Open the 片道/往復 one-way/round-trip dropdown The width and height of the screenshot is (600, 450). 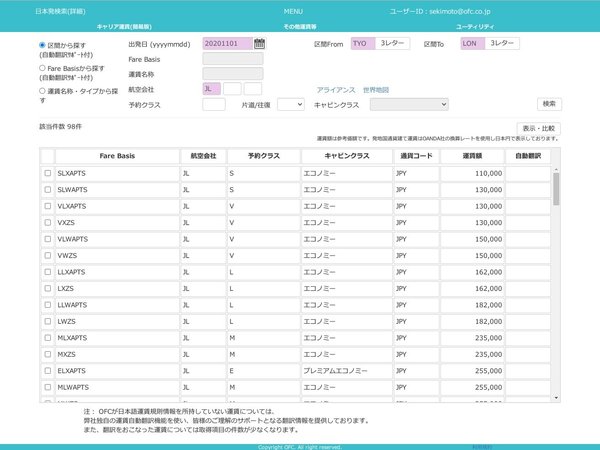click(x=291, y=104)
